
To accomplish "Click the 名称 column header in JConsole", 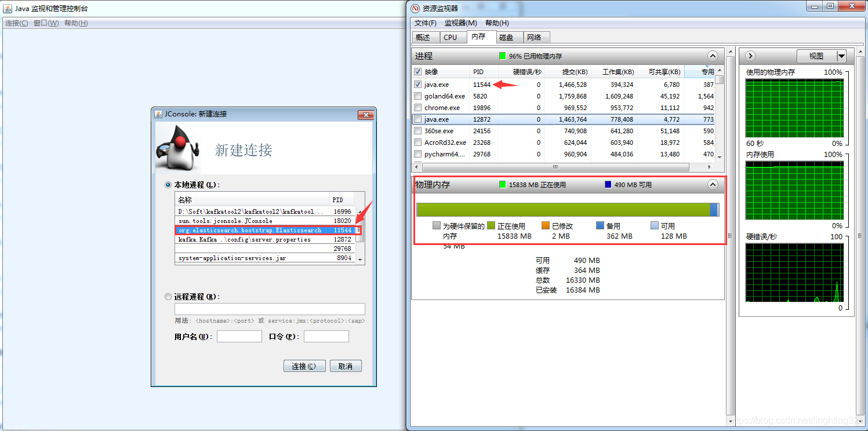I will (252, 200).
